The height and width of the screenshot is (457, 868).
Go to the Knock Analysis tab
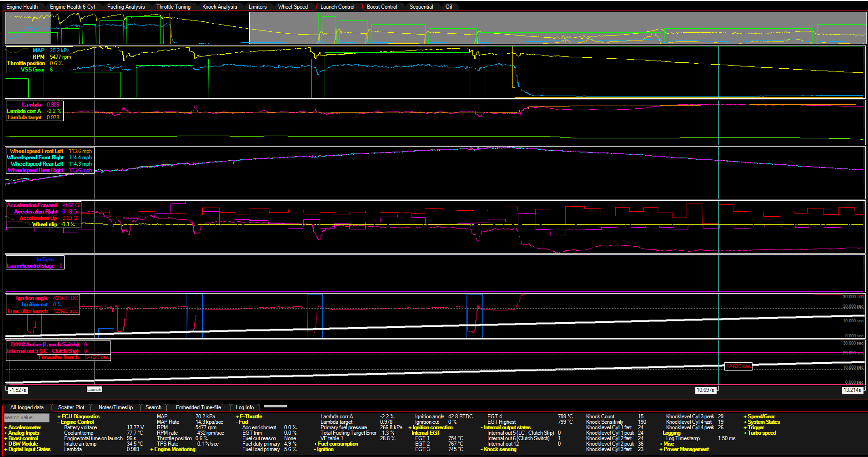tap(220, 7)
